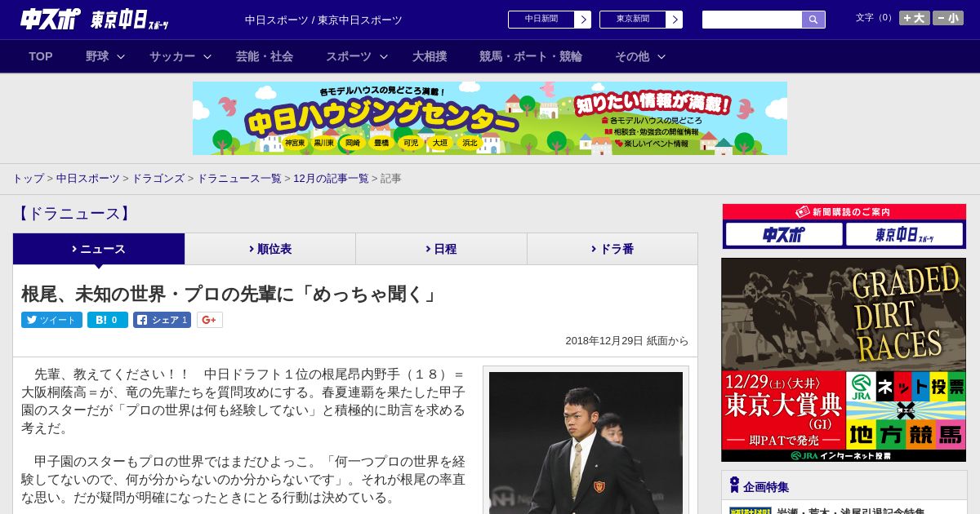Switch to the 日程 tab
Screen dimensions: 980x514
tap(441, 249)
